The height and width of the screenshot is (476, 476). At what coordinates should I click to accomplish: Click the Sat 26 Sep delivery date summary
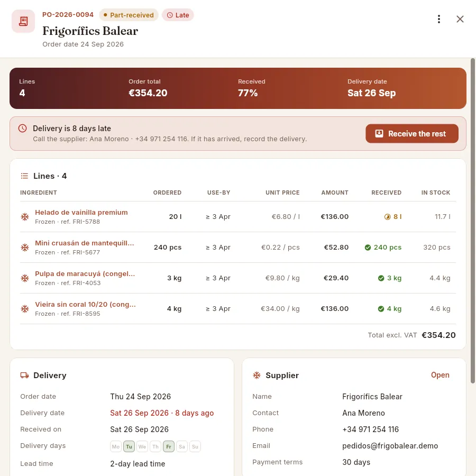click(x=372, y=93)
